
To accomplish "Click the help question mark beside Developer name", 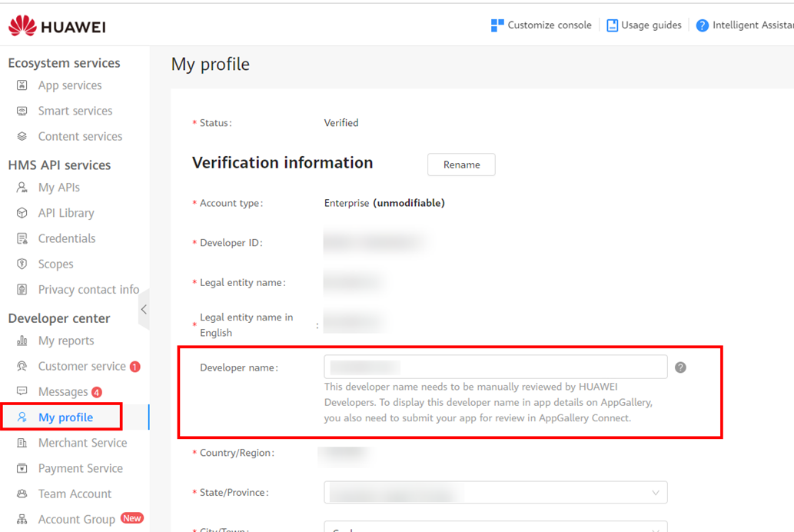I will pos(680,367).
